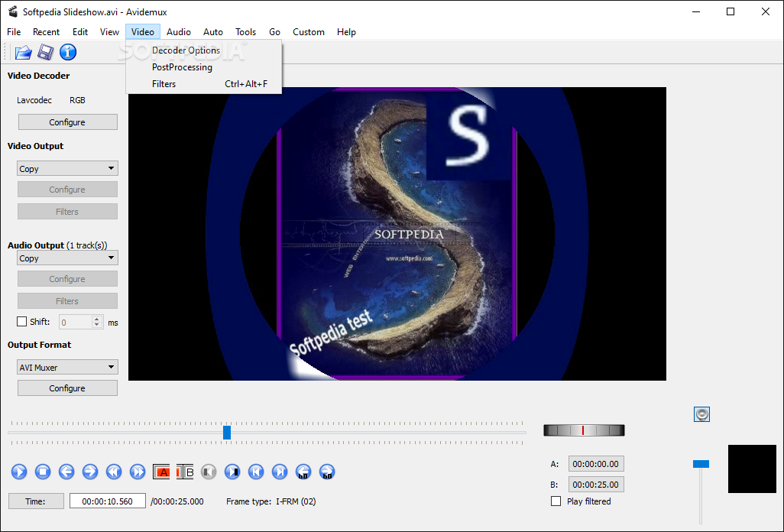Seek forward 60 seconds icon
784x532 pixels.
point(327,472)
